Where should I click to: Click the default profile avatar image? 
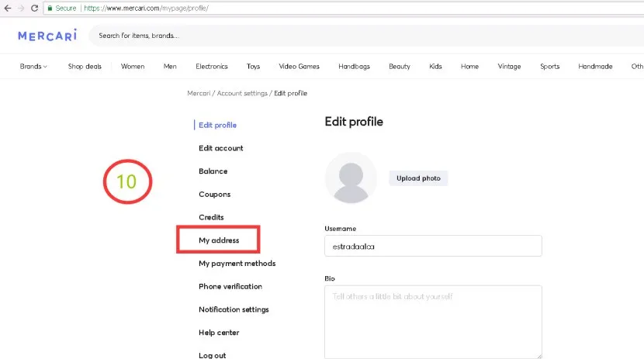click(351, 178)
